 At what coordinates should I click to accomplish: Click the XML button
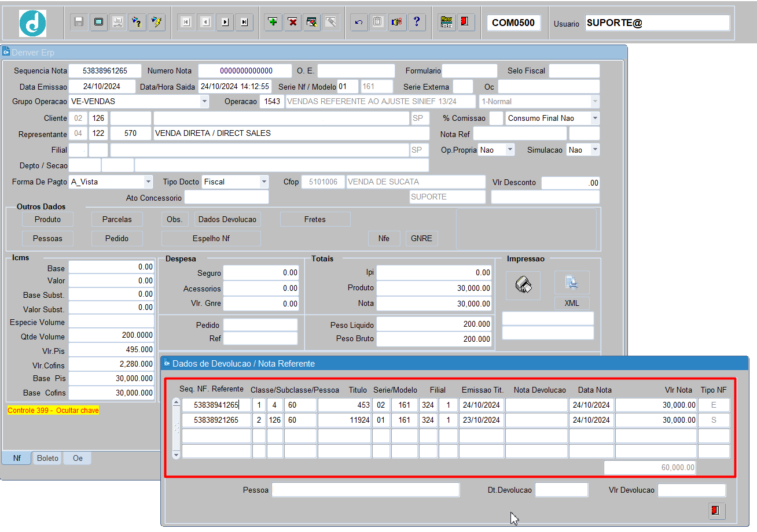tap(572, 303)
